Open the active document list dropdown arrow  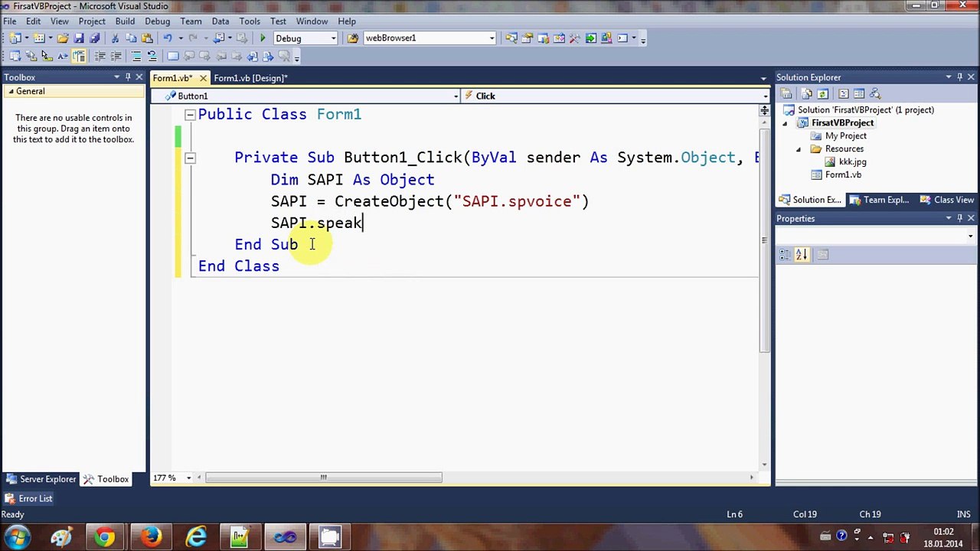coord(763,78)
